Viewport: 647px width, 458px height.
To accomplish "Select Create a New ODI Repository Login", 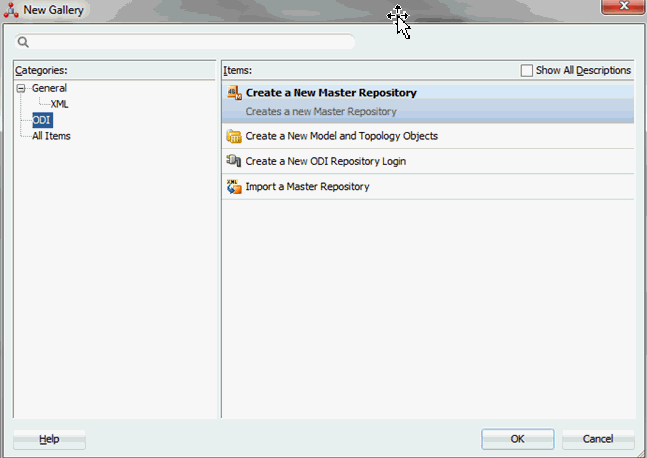I will click(x=428, y=161).
